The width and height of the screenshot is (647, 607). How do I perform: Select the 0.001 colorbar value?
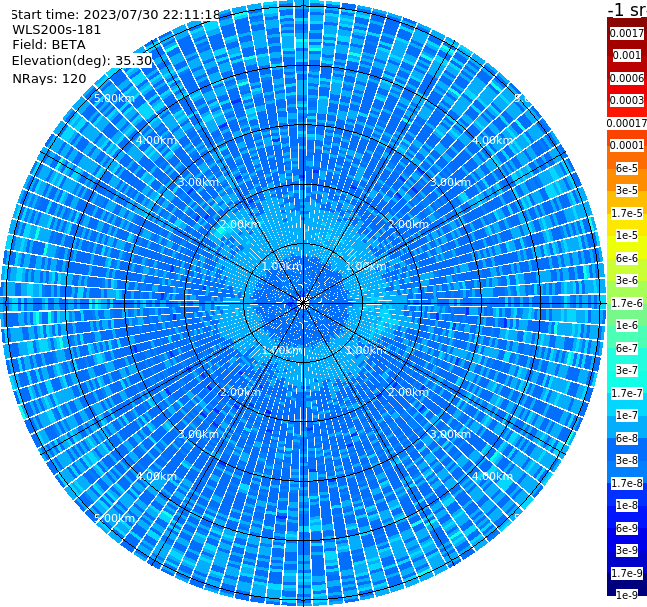point(627,55)
